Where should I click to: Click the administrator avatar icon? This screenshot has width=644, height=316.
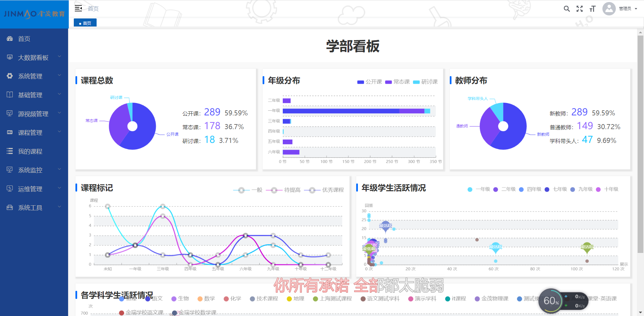pos(609,9)
